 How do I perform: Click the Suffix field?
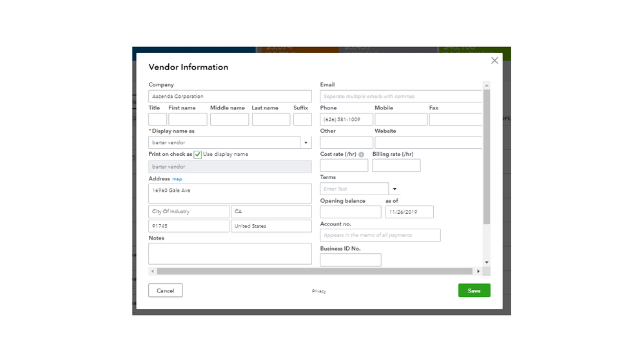303,119
